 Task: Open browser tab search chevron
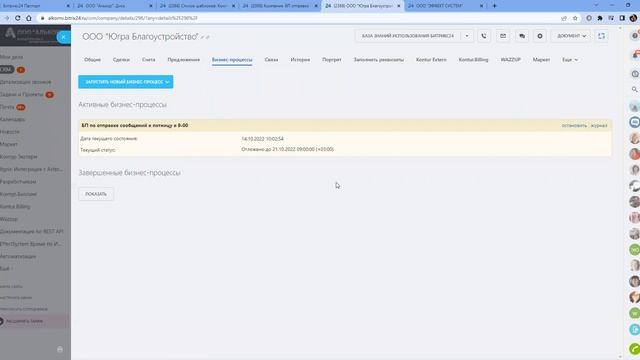click(596, 5)
